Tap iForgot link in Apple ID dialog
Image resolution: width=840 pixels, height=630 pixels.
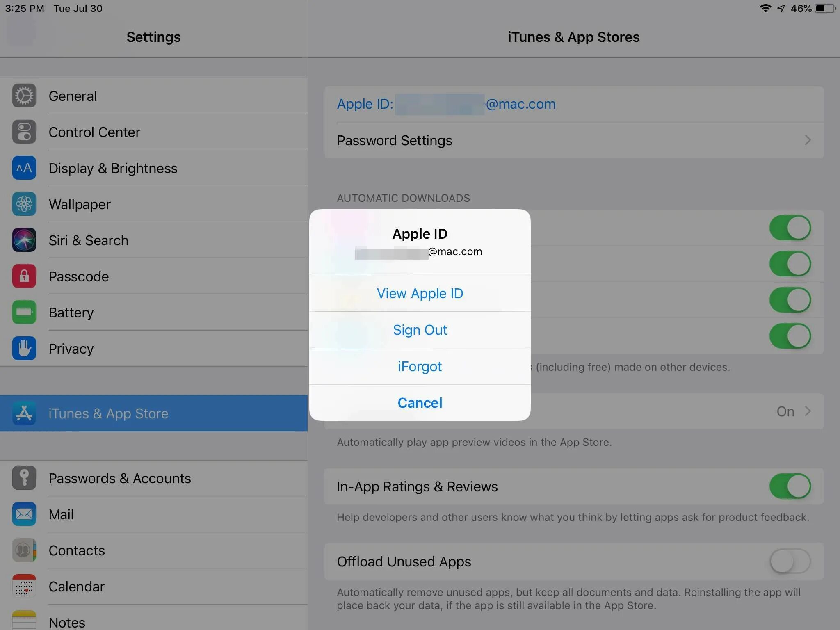click(419, 366)
